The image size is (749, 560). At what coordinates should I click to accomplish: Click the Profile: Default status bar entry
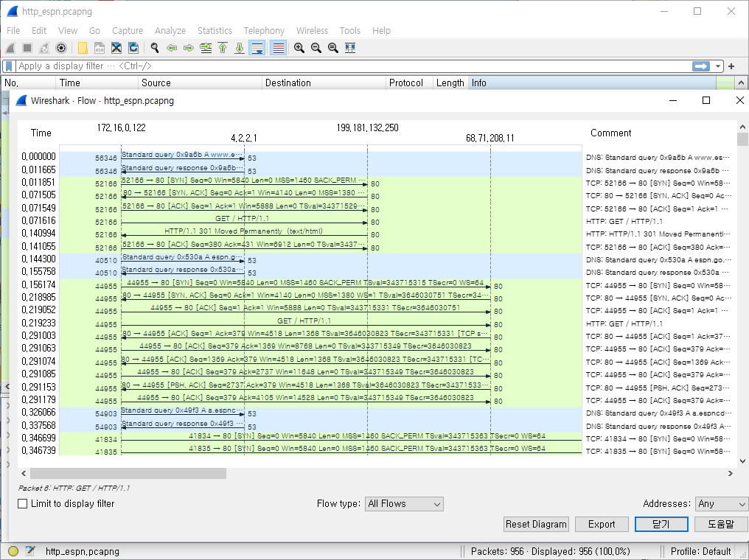(x=701, y=551)
